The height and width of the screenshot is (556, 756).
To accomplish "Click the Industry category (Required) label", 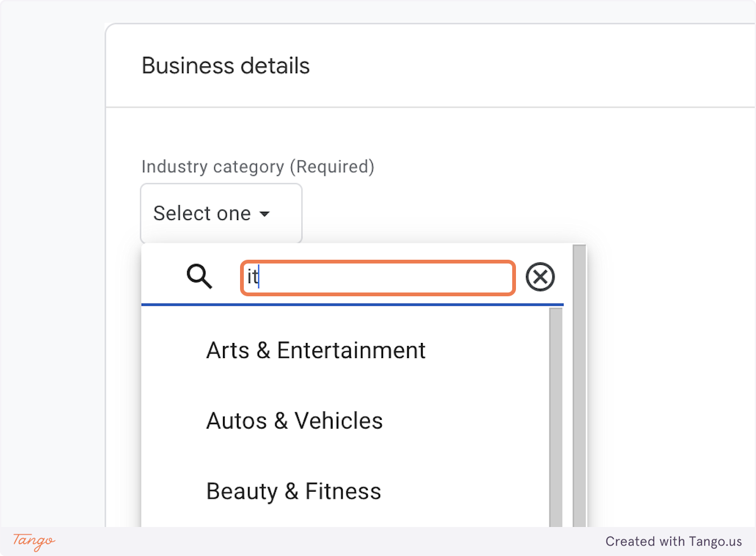I will [x=258, y=166].
